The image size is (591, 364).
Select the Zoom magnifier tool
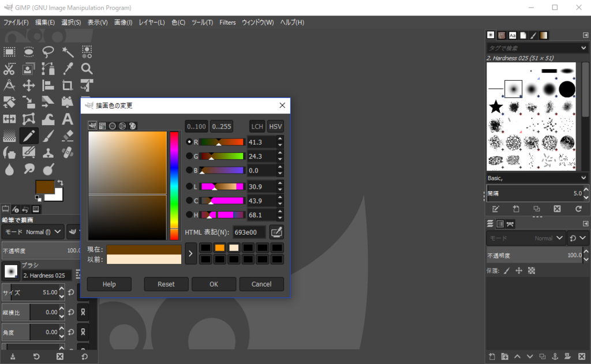87,69
